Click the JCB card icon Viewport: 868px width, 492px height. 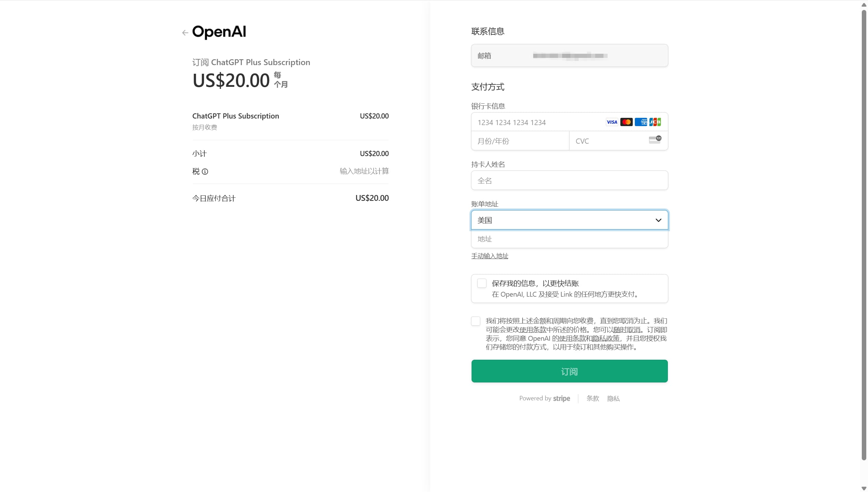[x=655, y=122]
